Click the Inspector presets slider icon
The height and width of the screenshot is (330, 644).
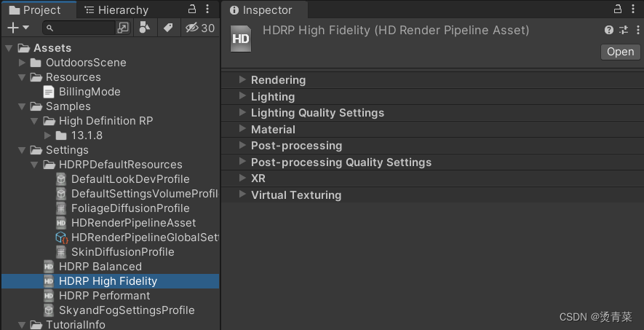624,30
